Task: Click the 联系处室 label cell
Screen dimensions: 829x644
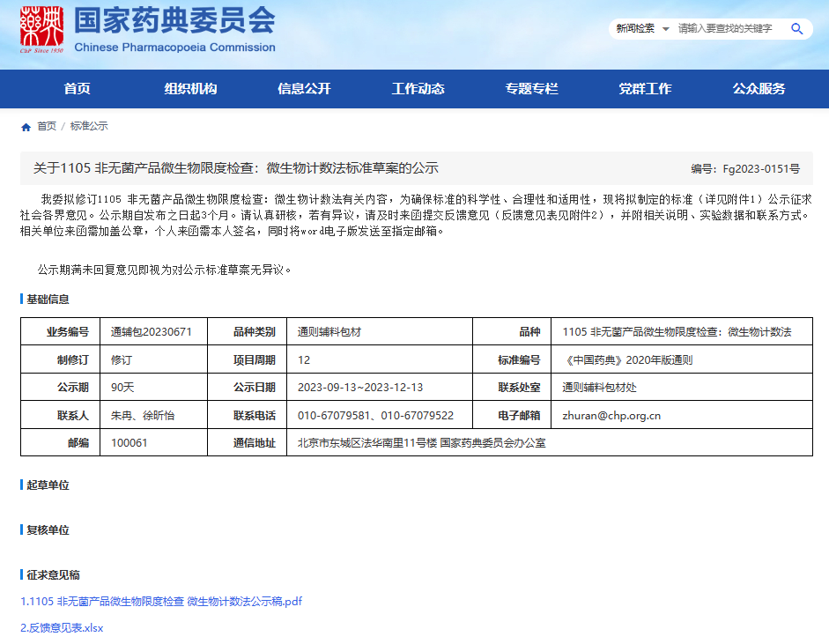Action: pos(513,387)
